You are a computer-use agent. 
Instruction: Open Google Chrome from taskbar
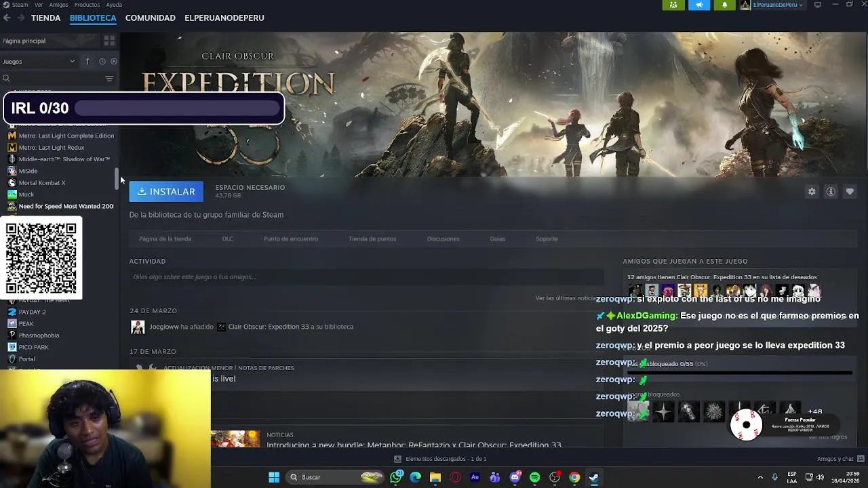574,477
